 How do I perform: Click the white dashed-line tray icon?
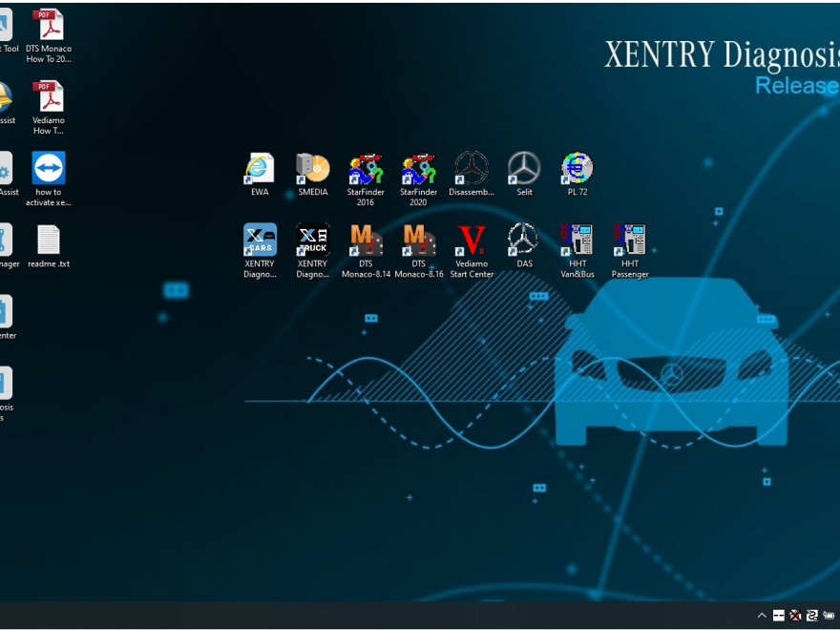pyautogui.click(x=778, y=616)
